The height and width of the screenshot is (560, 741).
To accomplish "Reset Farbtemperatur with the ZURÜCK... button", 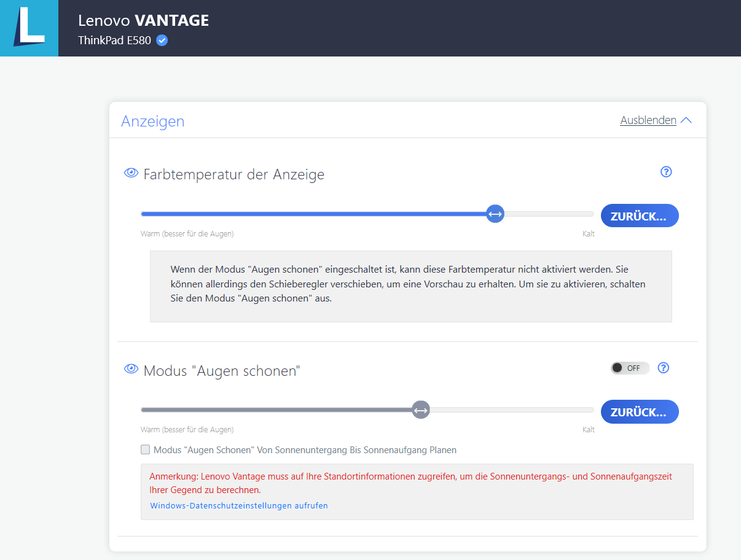I will coord(640,216).
